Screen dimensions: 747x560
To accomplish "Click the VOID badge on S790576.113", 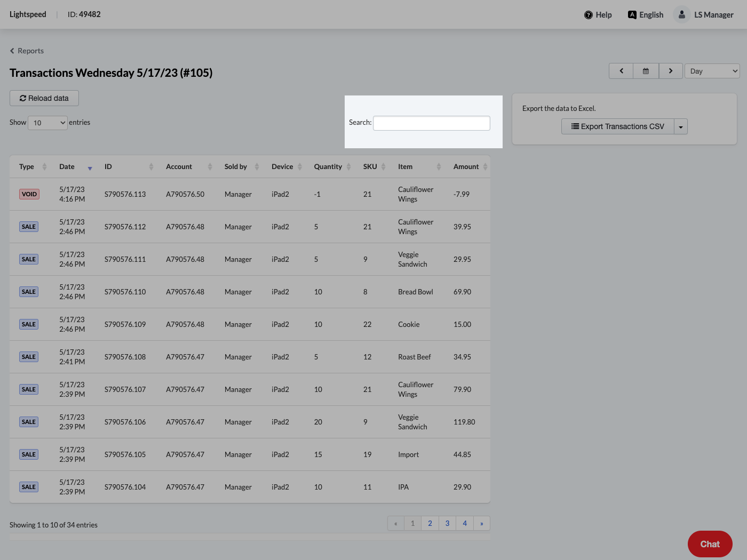I will pos(29,194).
